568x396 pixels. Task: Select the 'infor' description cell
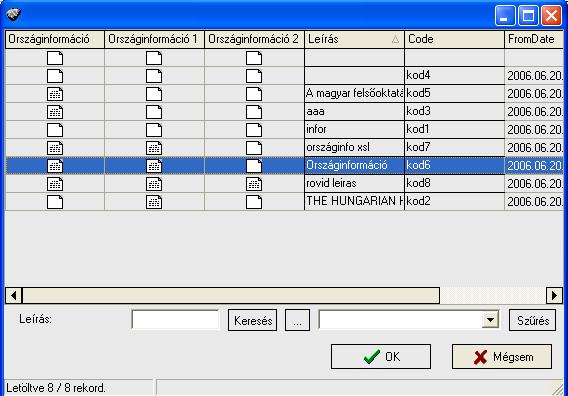(x=354, y=130)
